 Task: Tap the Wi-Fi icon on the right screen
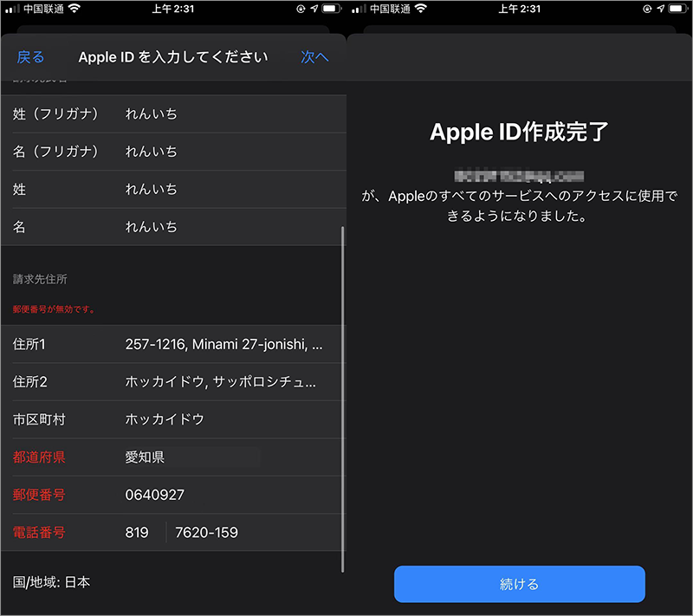click(x=418, y=10)
